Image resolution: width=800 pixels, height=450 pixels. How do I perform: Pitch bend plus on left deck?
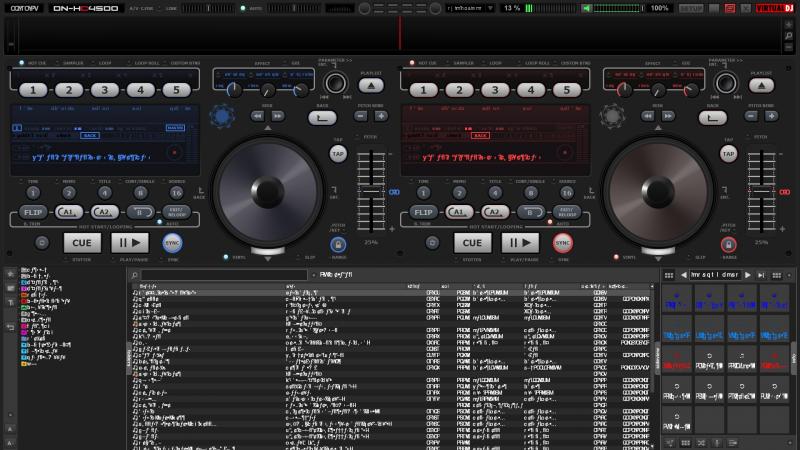click(x=381, y=116)
